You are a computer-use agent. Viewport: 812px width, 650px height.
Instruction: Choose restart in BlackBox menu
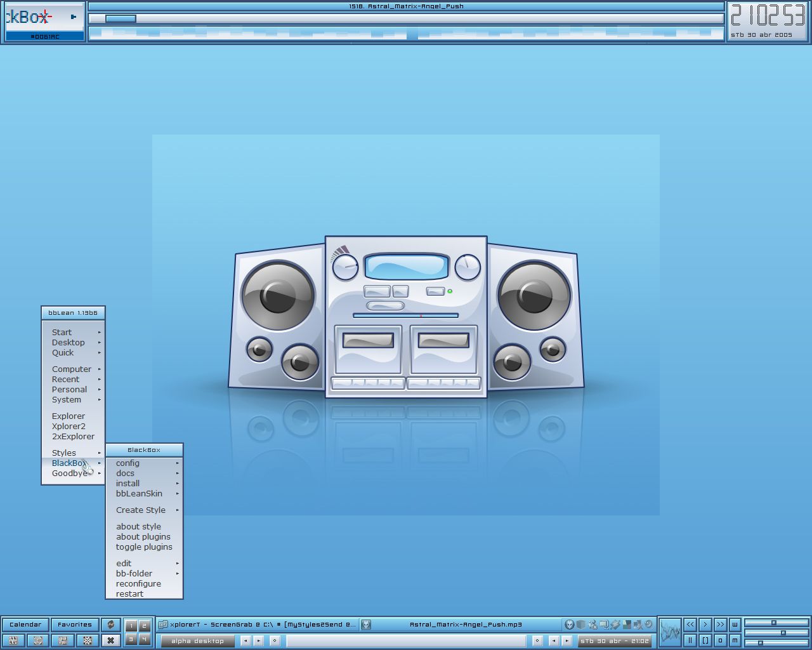coord(144,594)
